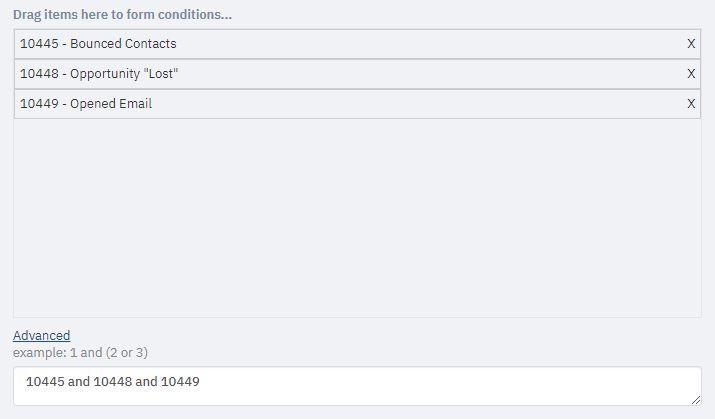Click the ID number 10449 in third row

pos(39,104)
